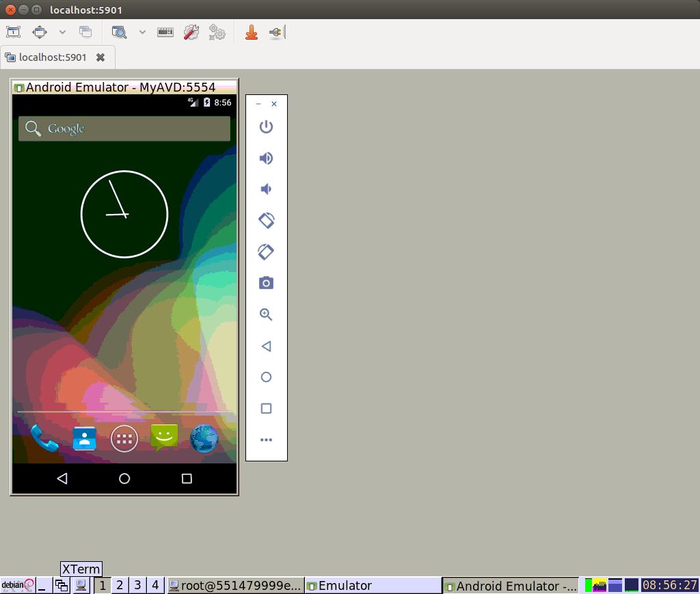
Task: Expand the dropdown next to the magnifier icon
Action: coord(142,31)
